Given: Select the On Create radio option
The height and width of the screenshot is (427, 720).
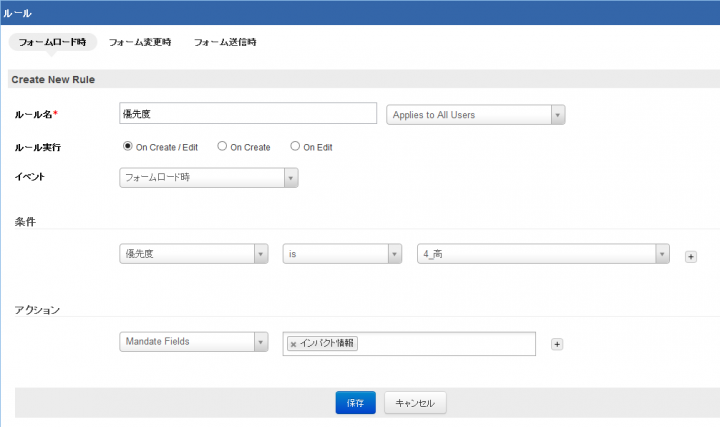Looking at the screenshot, I should pos(222,146).
